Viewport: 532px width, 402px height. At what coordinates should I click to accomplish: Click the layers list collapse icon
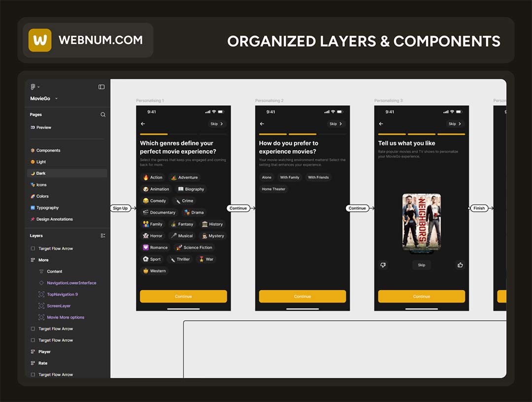[103, 236]
